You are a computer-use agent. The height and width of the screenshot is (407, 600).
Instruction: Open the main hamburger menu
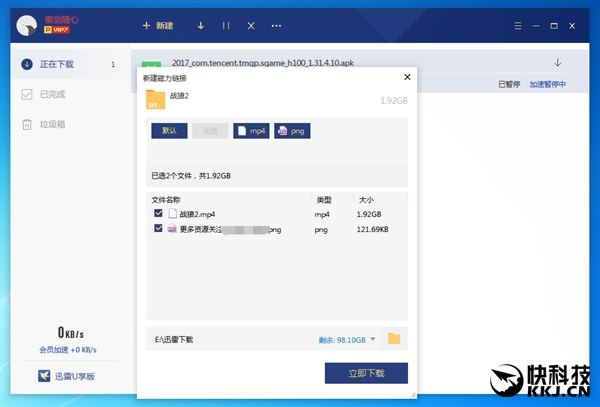coord(518,26)
